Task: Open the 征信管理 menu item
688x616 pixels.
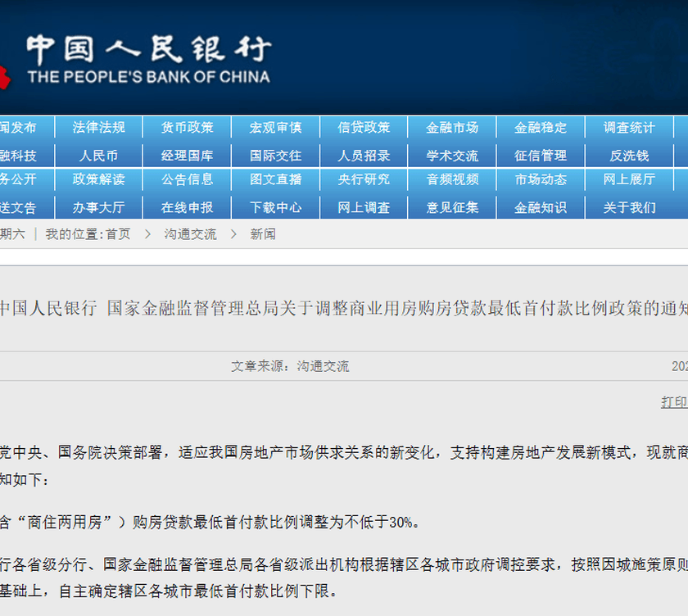Action: pos(541,156)
